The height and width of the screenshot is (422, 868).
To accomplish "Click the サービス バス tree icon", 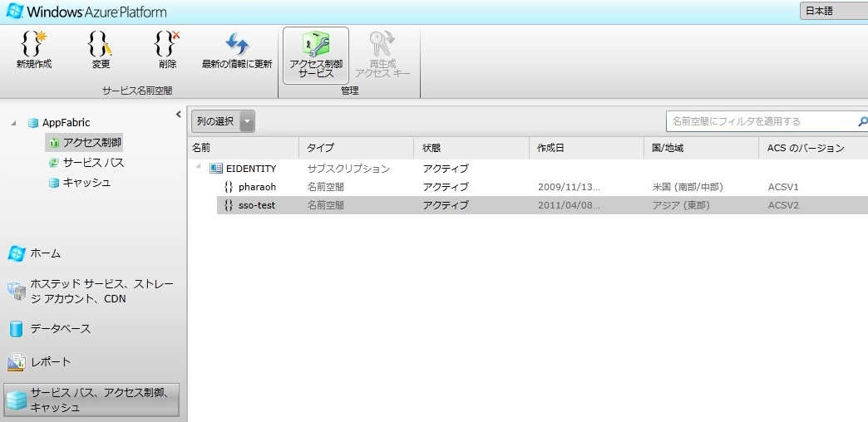I will 54,163.
